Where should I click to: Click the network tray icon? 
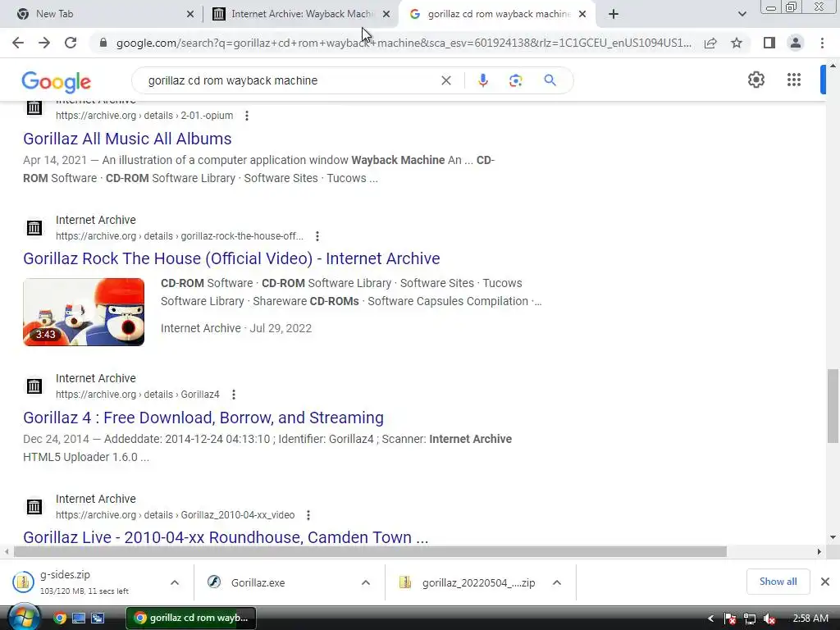pyautogui.click(x=750, y=619)
